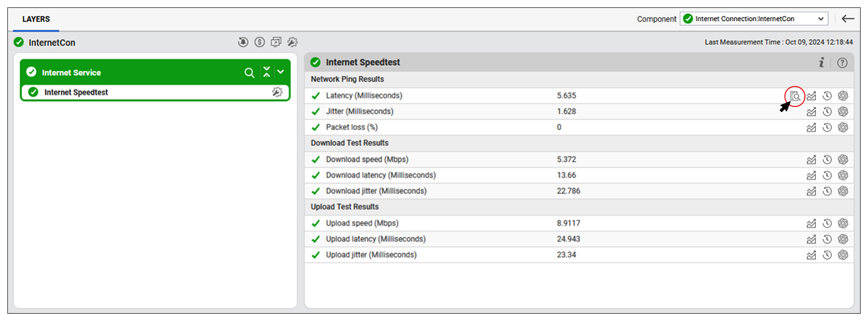Click the alarm bell icon beside InternetCon
Viewport: 868px width, 321px height.
244,43
